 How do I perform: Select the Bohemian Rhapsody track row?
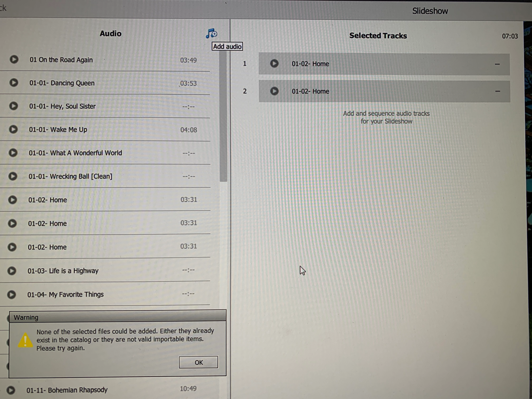(x=67, y=390)
